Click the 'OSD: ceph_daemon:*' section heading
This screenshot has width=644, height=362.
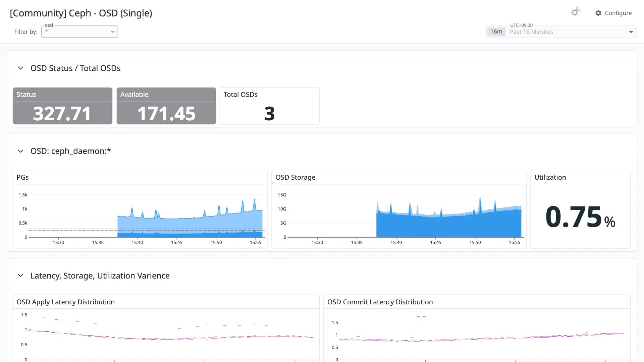pyautogui.click(x=71, y=151)
